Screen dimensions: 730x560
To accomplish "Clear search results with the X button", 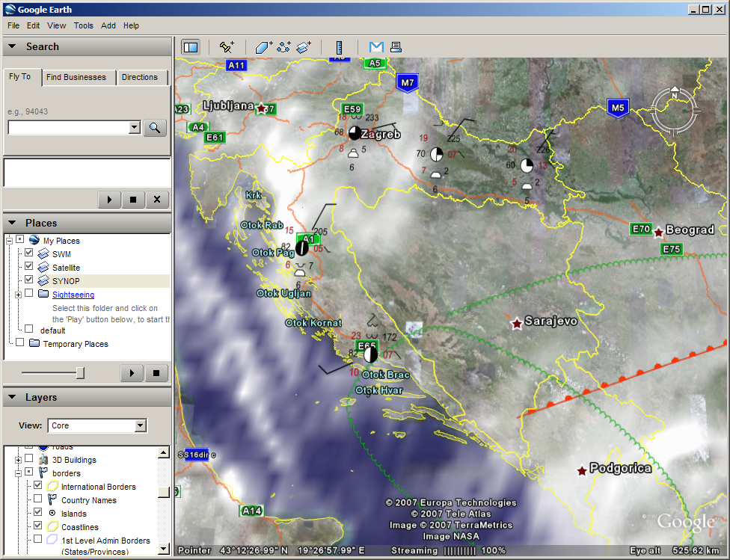I will point(157,200).
